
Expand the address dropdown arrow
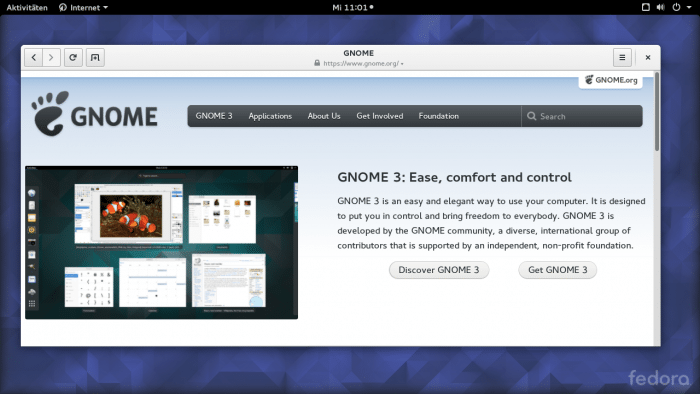402,64
